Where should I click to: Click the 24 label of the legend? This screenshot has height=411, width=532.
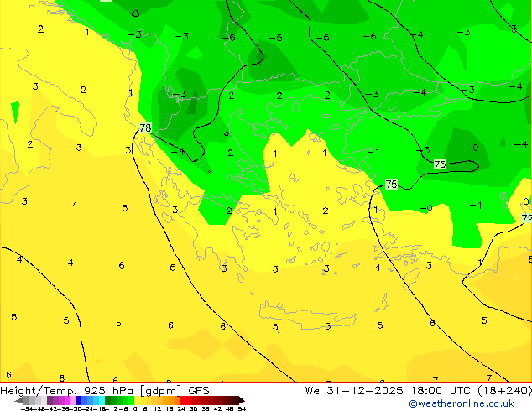tap(181, 408)
